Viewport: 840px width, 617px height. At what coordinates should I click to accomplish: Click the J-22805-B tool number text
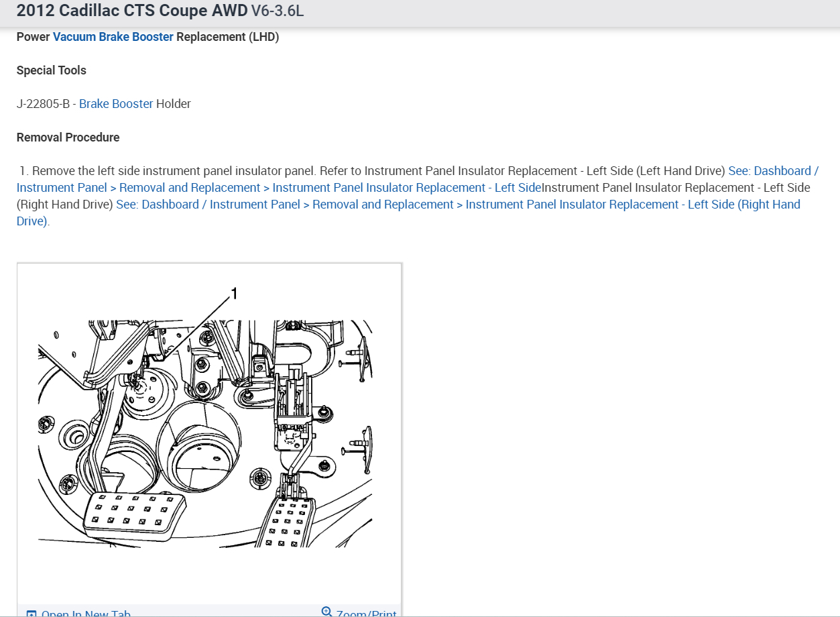(43, 104)
